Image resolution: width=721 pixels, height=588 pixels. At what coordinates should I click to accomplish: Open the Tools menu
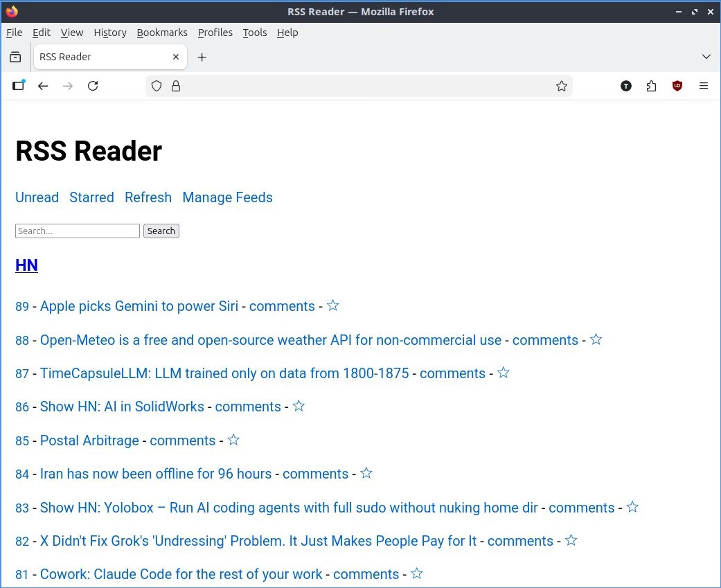pyautogui.click(x=255, y=33)
